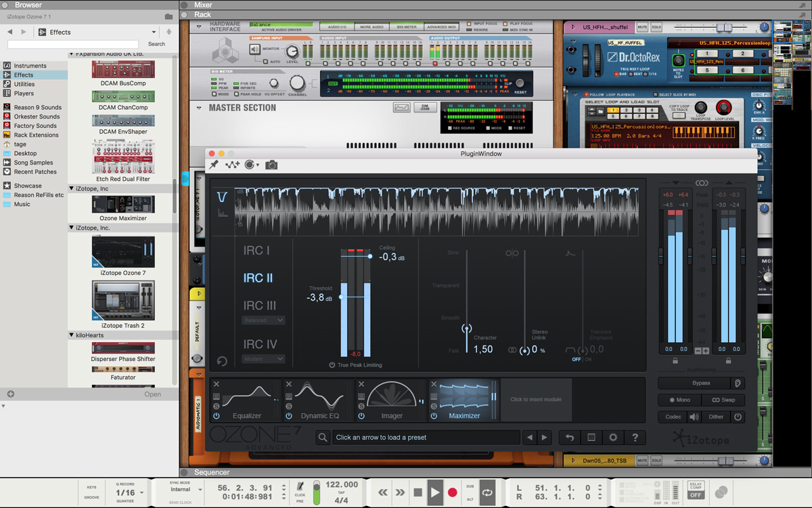Click the Dither button
812x508 pixels.
click(716, 417)
